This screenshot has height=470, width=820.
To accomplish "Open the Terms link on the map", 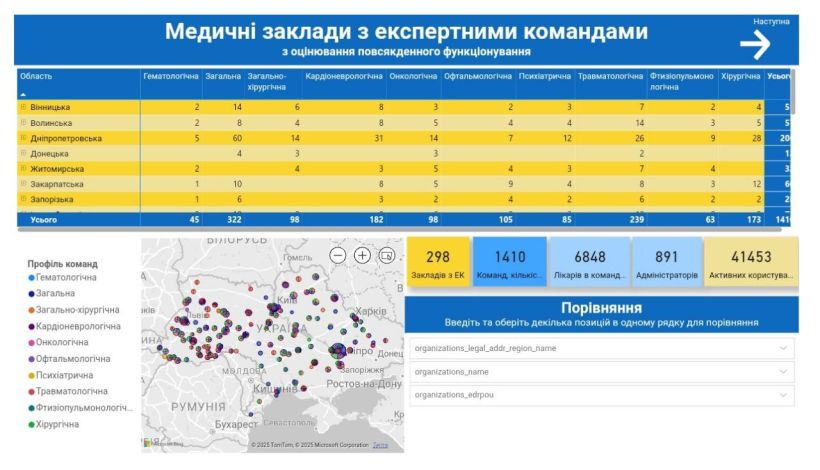I will 380,445.
